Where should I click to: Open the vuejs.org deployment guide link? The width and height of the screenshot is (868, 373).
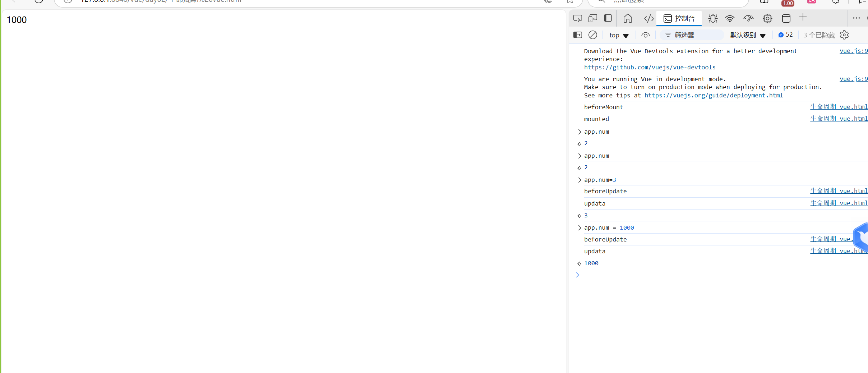point(714,95)
